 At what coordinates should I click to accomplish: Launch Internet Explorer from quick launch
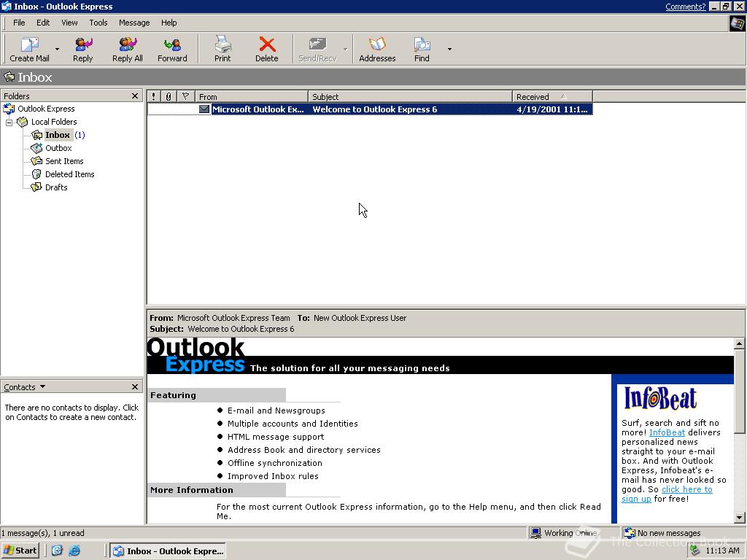tap(75, 551)
